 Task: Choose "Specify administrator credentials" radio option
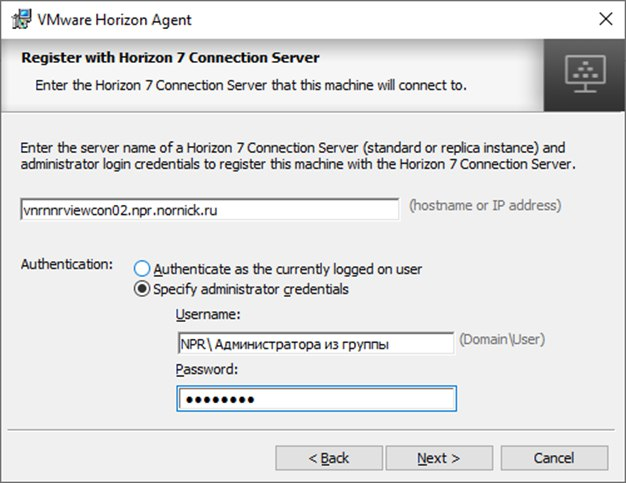(142, 290)
